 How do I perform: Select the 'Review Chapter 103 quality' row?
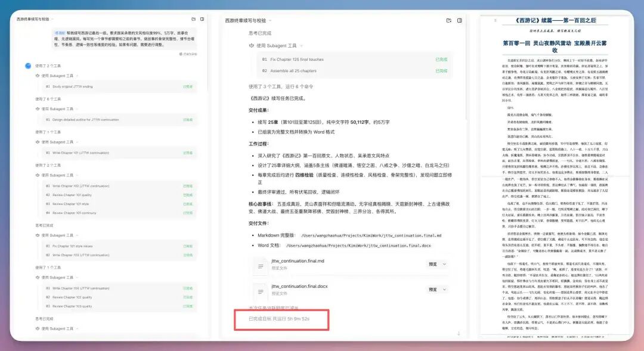coord(119,306)
